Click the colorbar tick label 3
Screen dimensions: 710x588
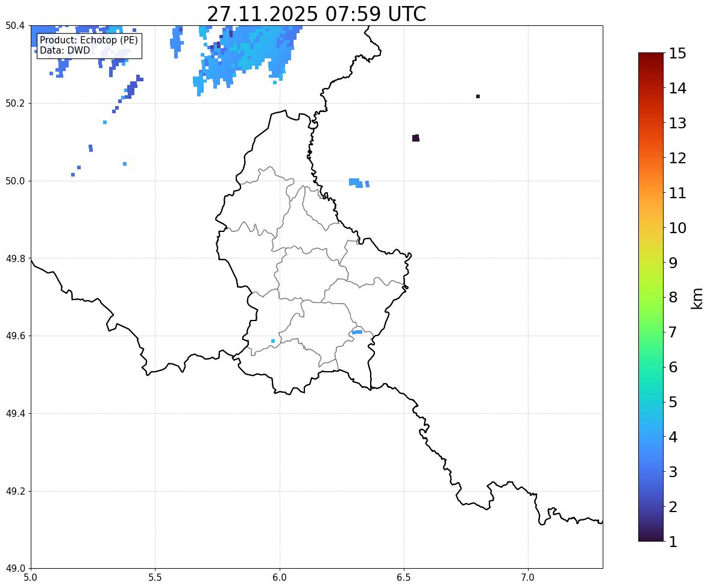click(673, 472)
